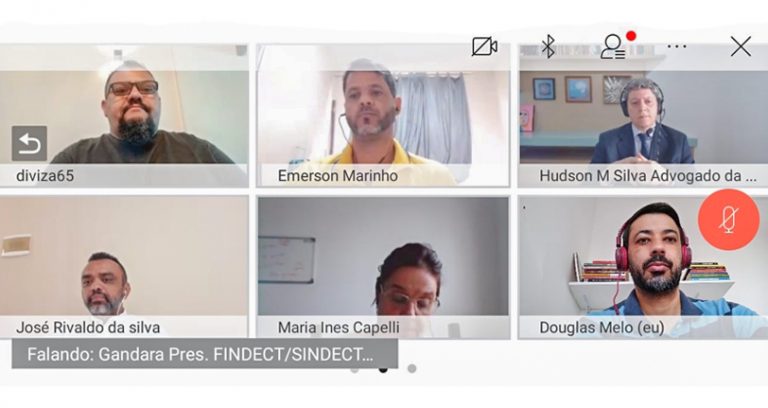Tap the back arrow on diviza65 tile
Viewport: 768px width, 408px height.
[x=29, y=144]
